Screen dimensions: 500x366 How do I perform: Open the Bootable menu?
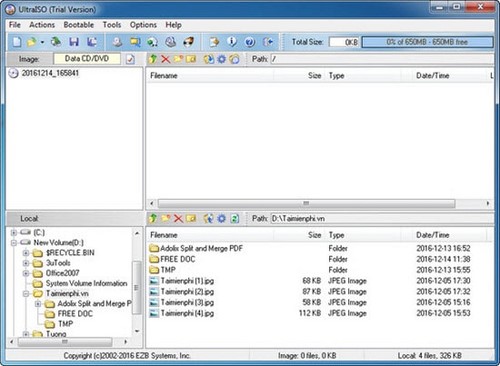click(79, 25)
